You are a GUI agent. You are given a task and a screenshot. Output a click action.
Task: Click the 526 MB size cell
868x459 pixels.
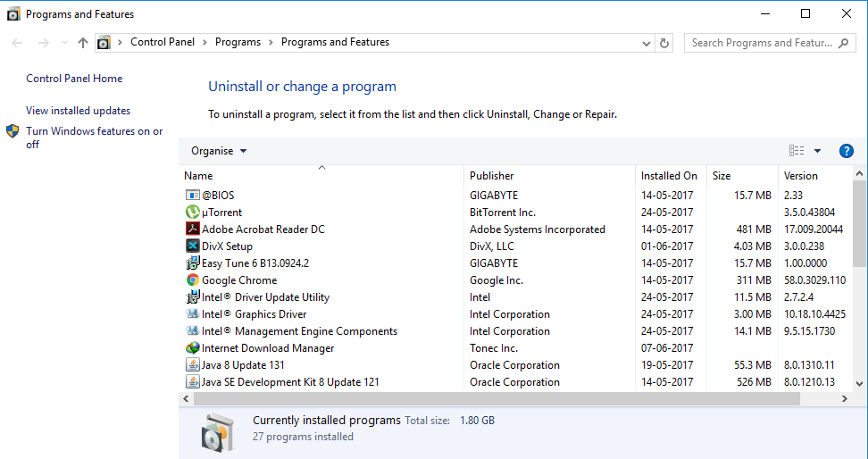tap(754, 382)
